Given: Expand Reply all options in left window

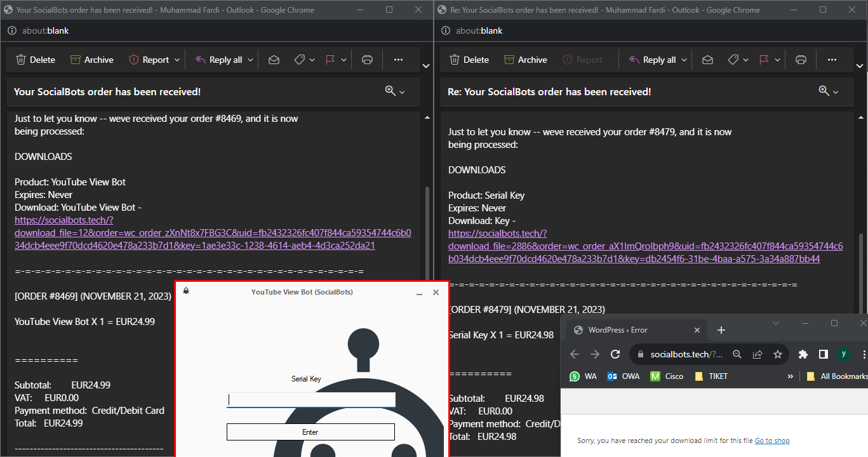Looking at the screenshot, I should coord(251,60).
